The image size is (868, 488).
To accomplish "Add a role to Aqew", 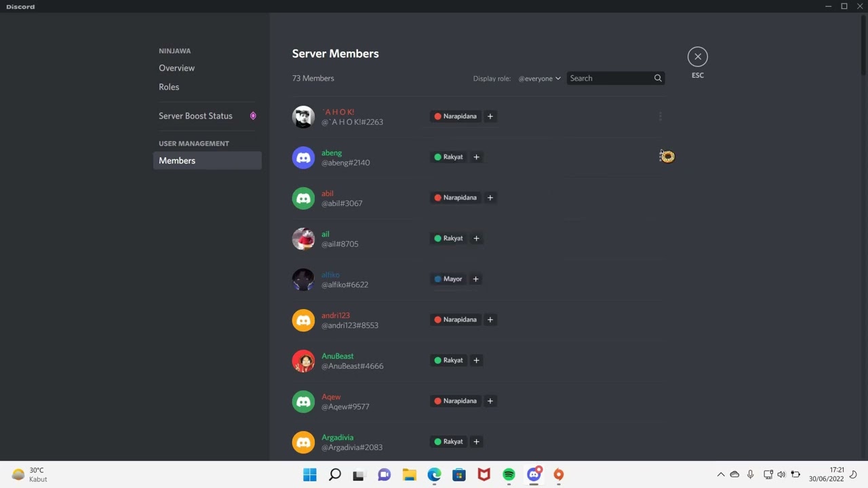I will point(490,401).
